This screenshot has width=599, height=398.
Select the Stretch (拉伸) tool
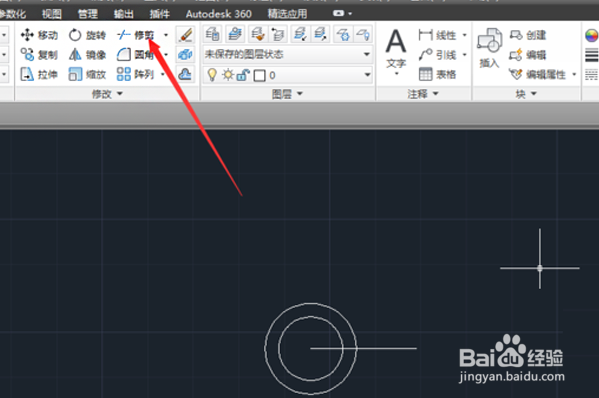coord(39,74)
